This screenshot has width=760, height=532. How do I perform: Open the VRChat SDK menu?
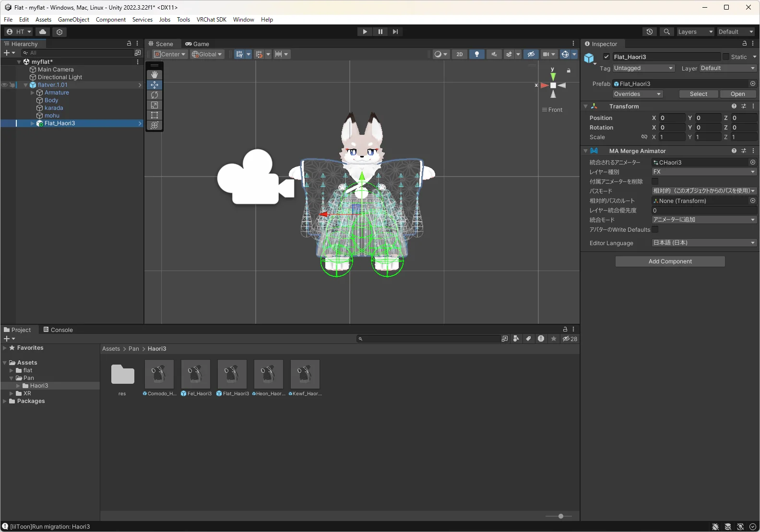(212, 20)
